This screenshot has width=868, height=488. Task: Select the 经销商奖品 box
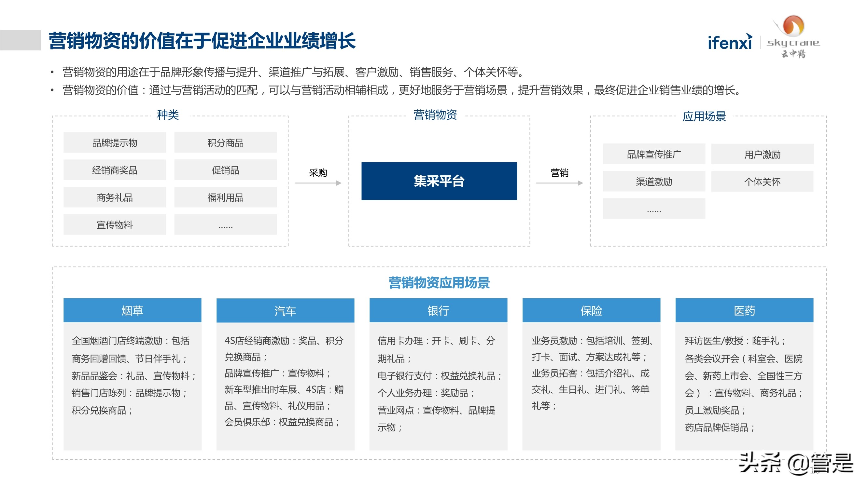115,169
